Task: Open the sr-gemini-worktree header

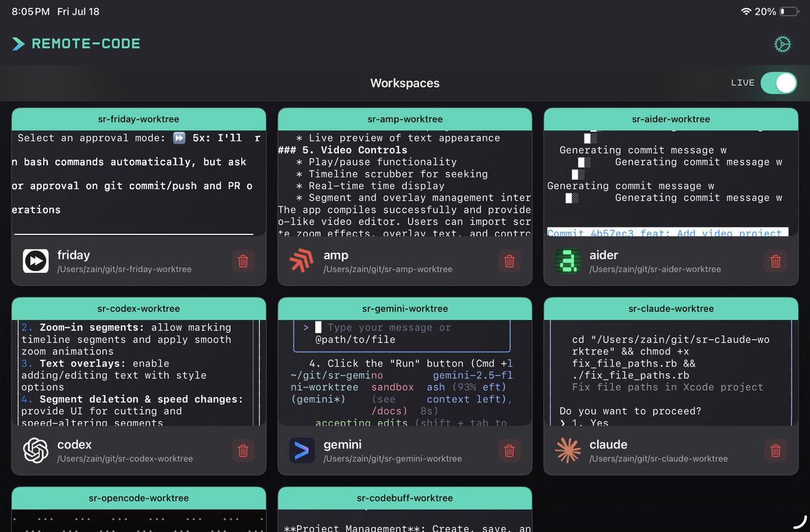Action: point(405,309)
